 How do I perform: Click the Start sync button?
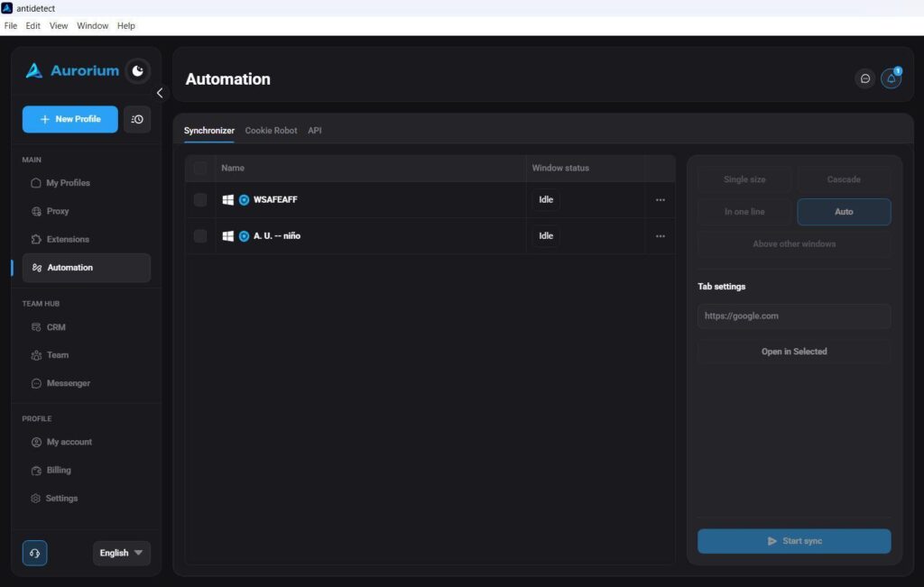(x=794, y=541)
